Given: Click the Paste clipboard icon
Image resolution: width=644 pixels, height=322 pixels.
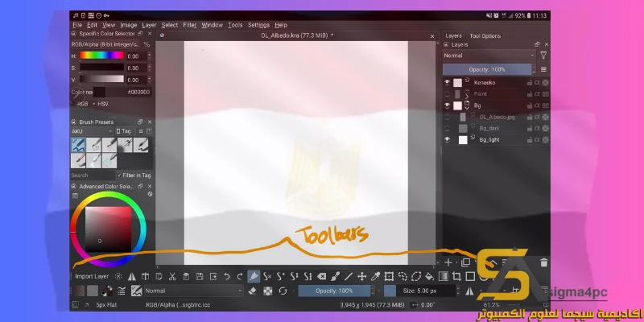Looking at the screenshot, I should (186, 276).
